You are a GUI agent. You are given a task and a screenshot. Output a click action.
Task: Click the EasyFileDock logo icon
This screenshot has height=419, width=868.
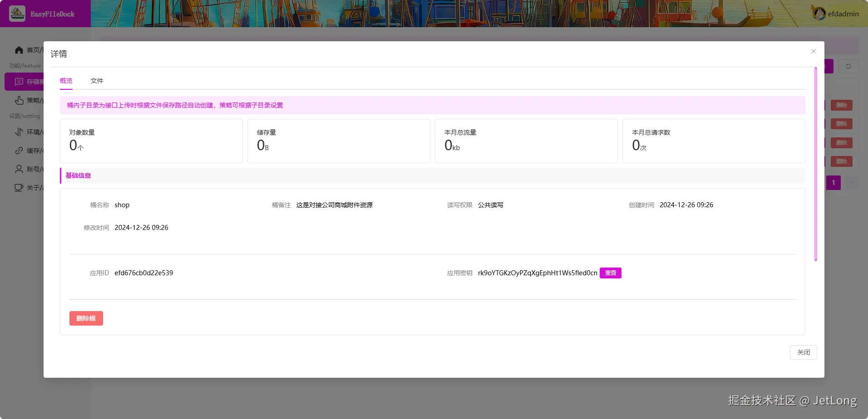tap(17, 14)
